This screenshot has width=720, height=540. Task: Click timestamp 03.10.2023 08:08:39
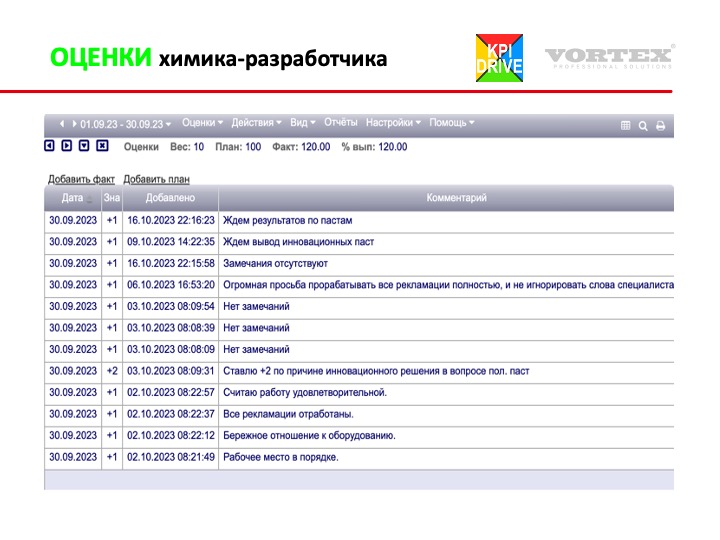pyautogui.click(x=171, y=328)
